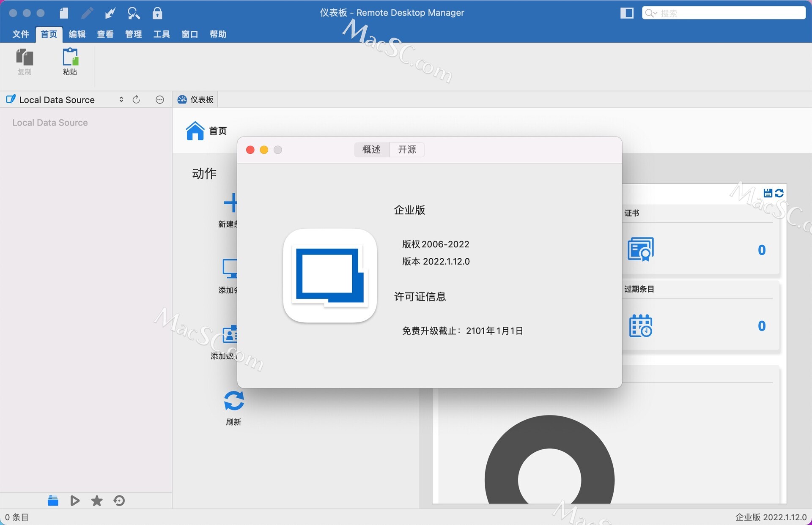This screenshot has width=812, height=525.
Task: Open the three-dot more options menu
Action: [x=159, y=99]
